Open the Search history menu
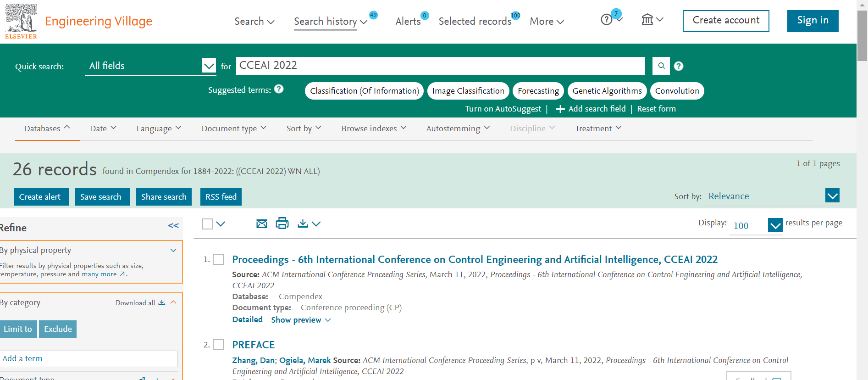Screen dimensions: 868x380 [330, 22]
